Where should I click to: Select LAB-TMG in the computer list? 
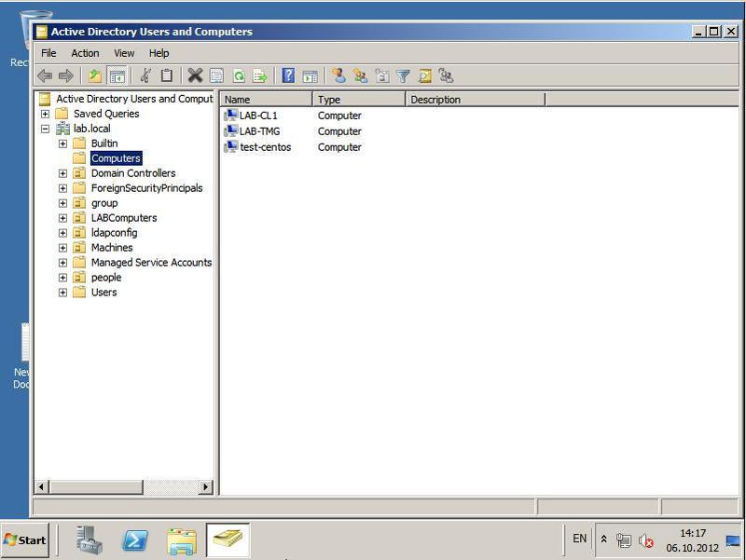[x=259, y=131]
